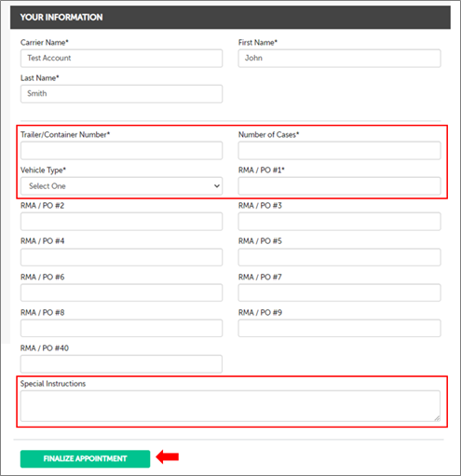The height and width of the screenshot is (476, 461).
Task: Focus the RMA / PO #6 field
Action: [x=121, y=292]
